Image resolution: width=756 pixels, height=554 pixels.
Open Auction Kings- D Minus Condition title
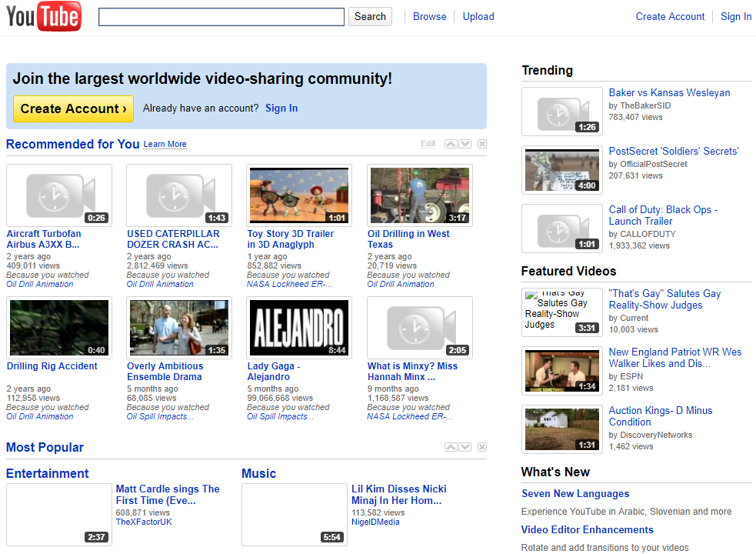point(661,416)
